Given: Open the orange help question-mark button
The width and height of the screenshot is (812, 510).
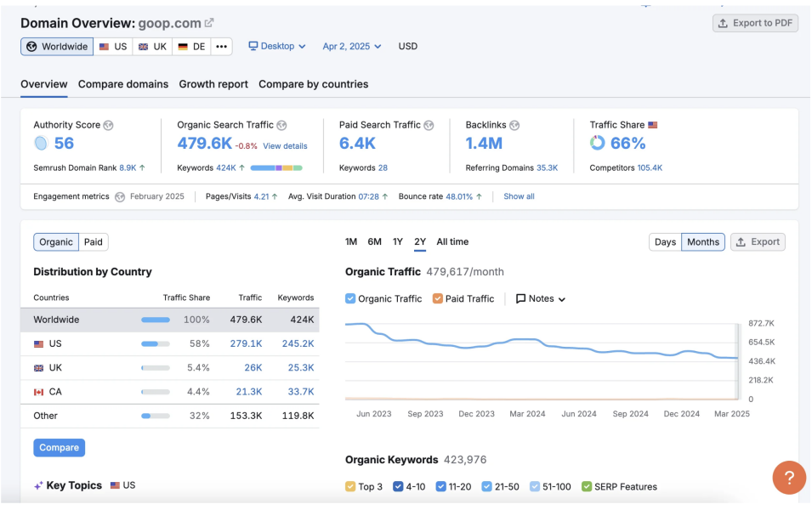Looking at the screenshot, I should [789, 478].
